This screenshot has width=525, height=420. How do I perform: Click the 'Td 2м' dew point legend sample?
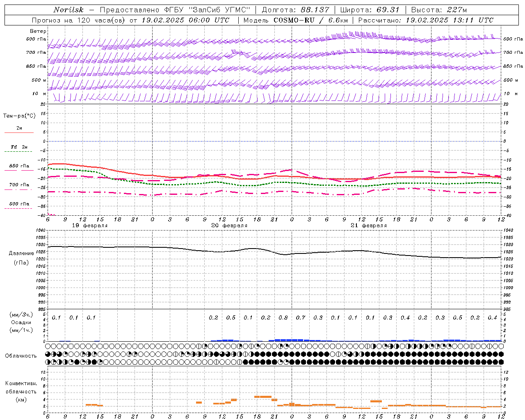pyautogui.click(x=19, y=151)
